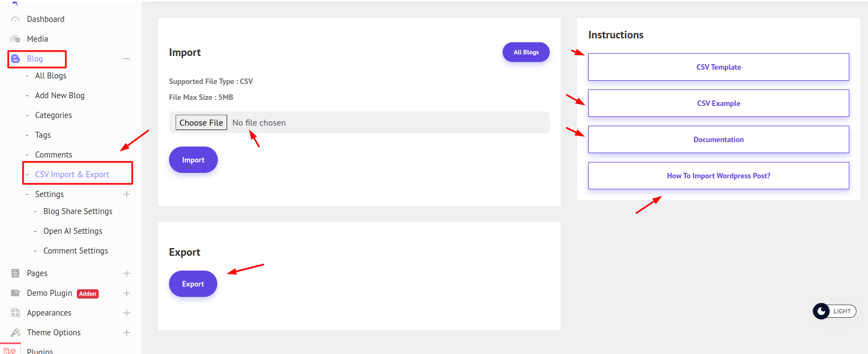Click the purple Import button
Viewport: 868px width, 354px height.
click(193, 160)
